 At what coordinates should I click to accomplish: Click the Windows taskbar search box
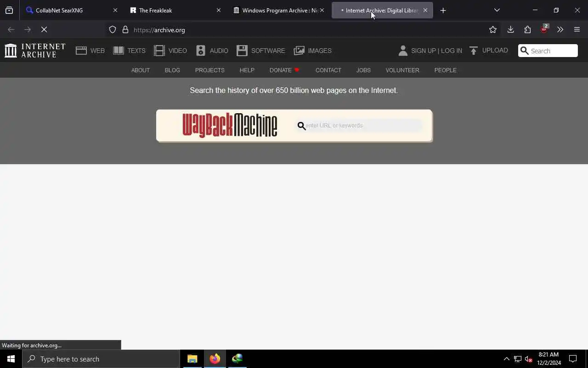click(x=101, y=359)
